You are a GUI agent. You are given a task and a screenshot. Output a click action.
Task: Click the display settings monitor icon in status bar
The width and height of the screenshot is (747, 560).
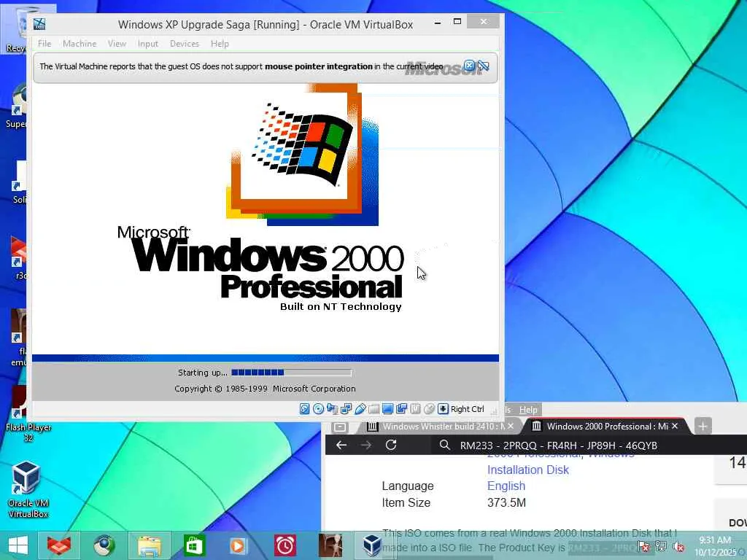[388, 408]
